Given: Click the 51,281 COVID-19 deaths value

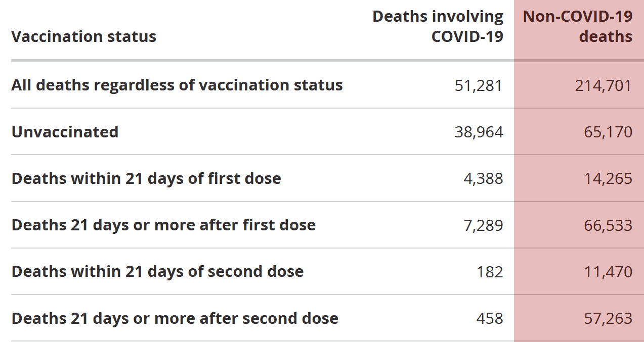Looking at the screenshot, I should click(x=479, y=85).
